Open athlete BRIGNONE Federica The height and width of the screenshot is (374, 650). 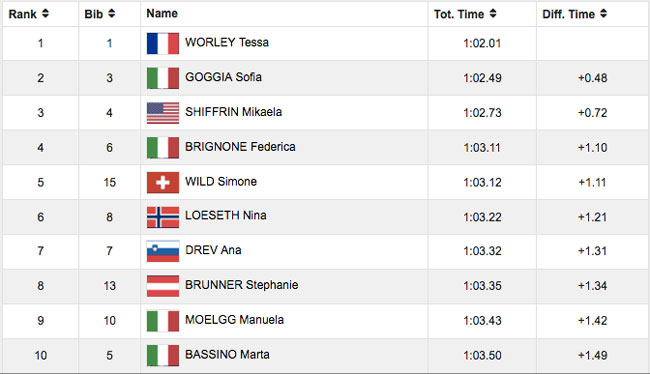240,147
